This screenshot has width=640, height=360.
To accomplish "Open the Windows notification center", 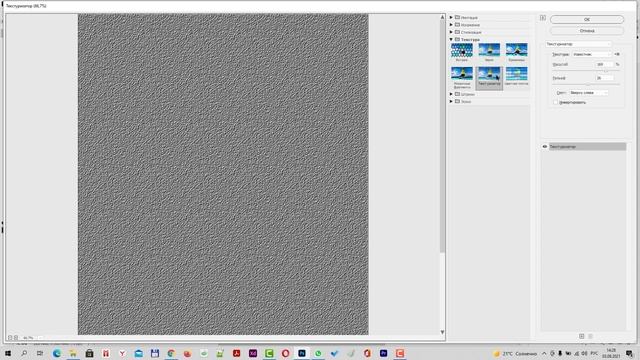I will click(630, 353).
